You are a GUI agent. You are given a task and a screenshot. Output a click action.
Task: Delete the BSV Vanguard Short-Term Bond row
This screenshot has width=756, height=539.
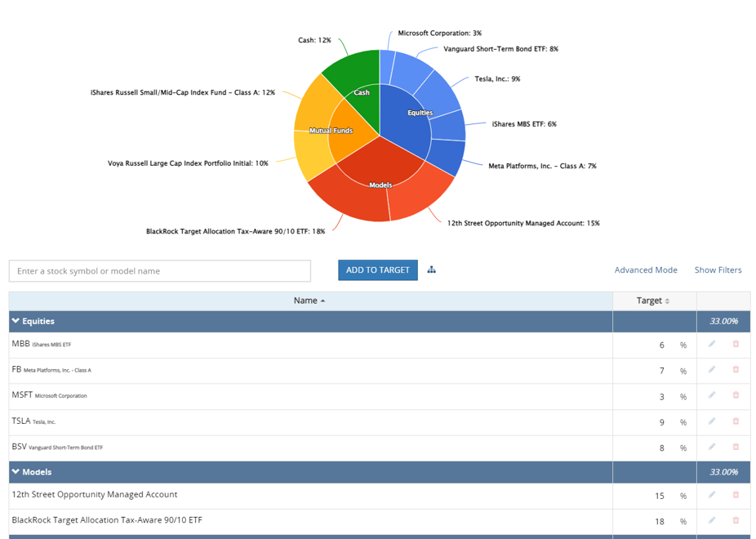(736, 447)
